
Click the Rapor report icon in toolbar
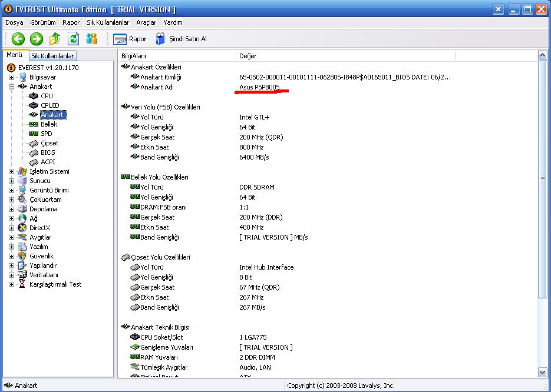click(120, 39)
